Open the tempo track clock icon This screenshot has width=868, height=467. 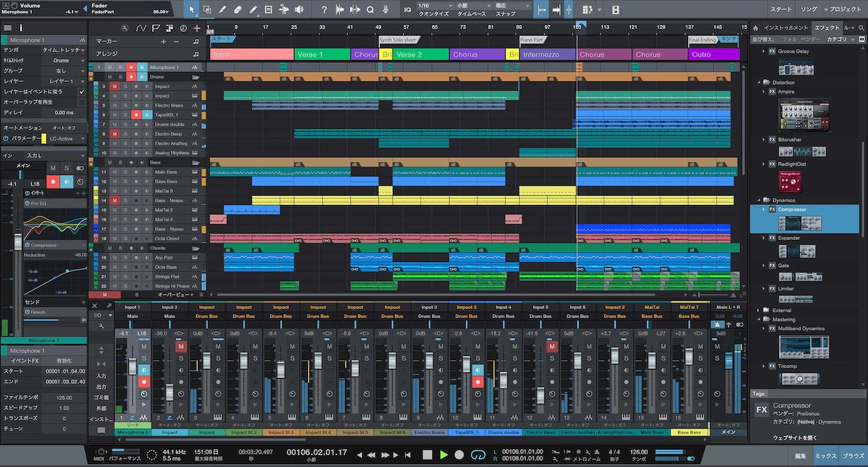pyautogui.click(x=183, y=28)
